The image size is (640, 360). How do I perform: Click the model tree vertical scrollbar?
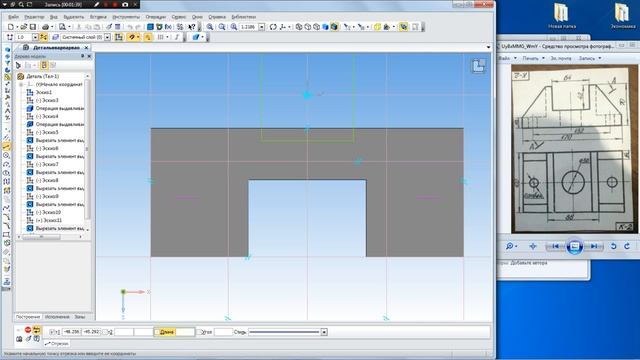pyautogui.click(x=87, y=149)
